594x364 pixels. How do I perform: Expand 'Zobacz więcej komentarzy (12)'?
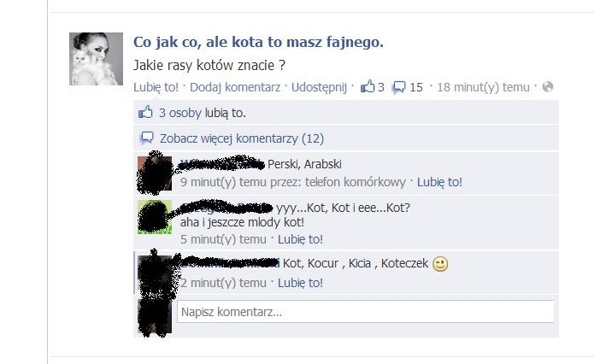coord(242,138)
